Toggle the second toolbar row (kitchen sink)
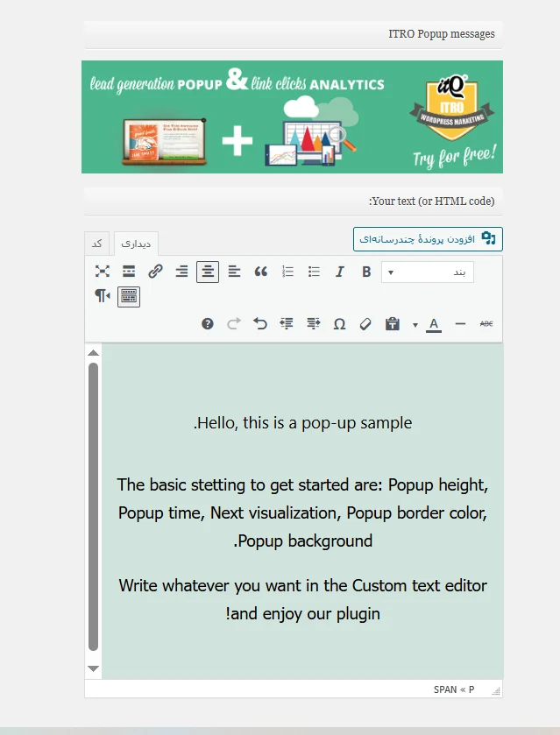 point(129,296)
